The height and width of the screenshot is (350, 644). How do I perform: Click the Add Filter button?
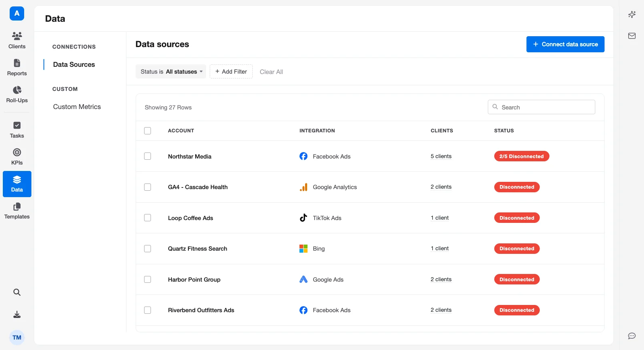pos(231,72)
